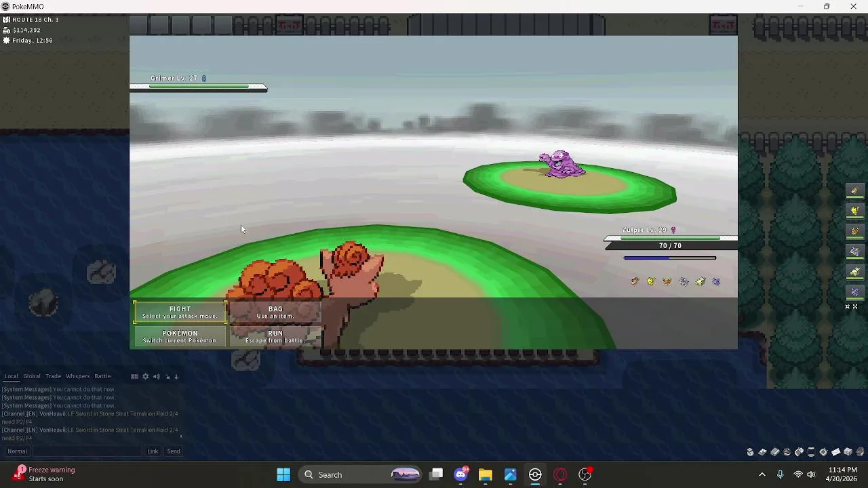The width and height of the screenshot is (868, 488).
Task: Switch to the Global chat tab
Action: point(32,376)
